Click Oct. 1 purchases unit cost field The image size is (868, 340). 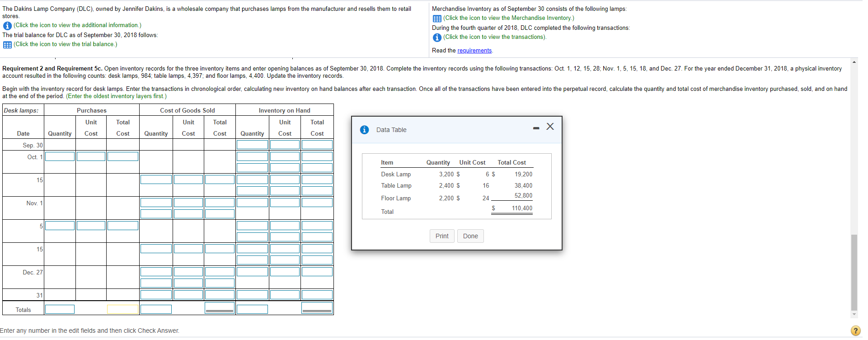click(91, 156)
